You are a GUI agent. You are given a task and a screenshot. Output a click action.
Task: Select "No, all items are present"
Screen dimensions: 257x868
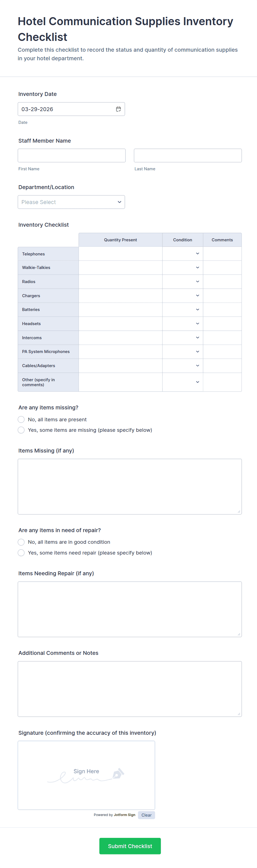tap(21, 420)
